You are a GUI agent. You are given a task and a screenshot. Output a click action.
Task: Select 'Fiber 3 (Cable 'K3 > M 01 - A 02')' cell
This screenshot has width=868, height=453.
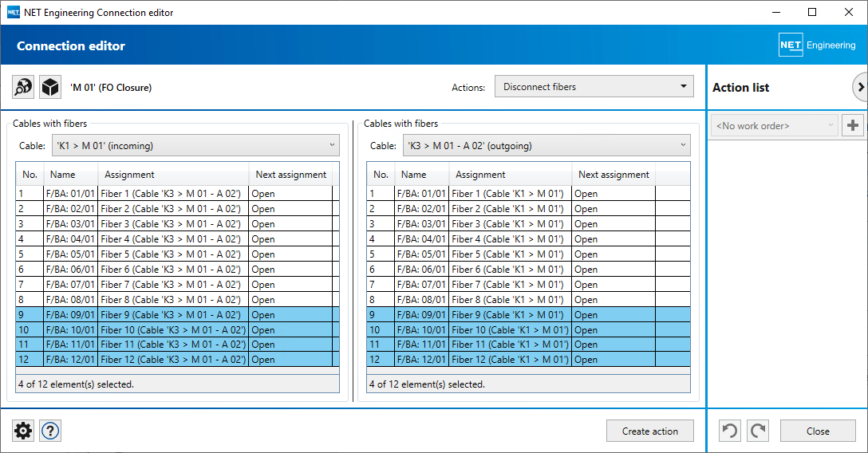click(174, 224)
